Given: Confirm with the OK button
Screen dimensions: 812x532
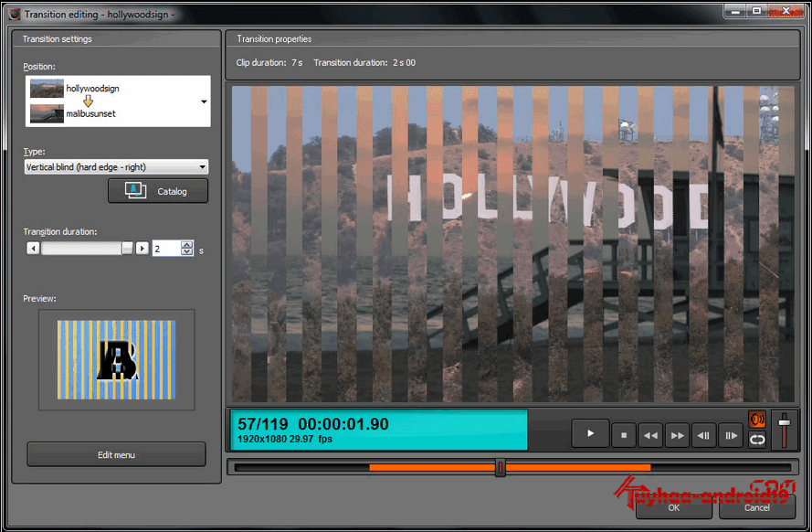Looking at the screenshot, I should point(674,507).
